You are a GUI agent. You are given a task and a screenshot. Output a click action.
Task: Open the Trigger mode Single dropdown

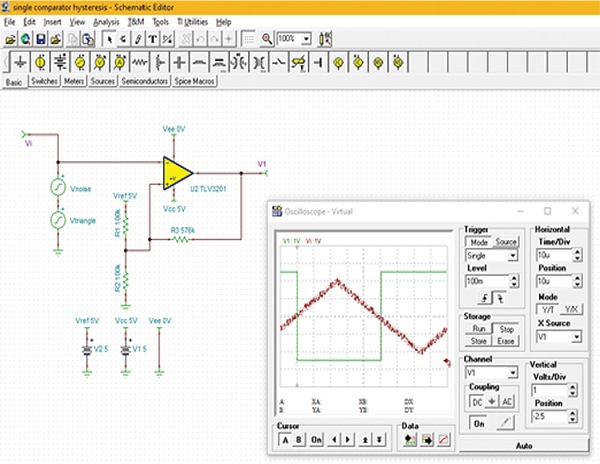pos(513,256)
